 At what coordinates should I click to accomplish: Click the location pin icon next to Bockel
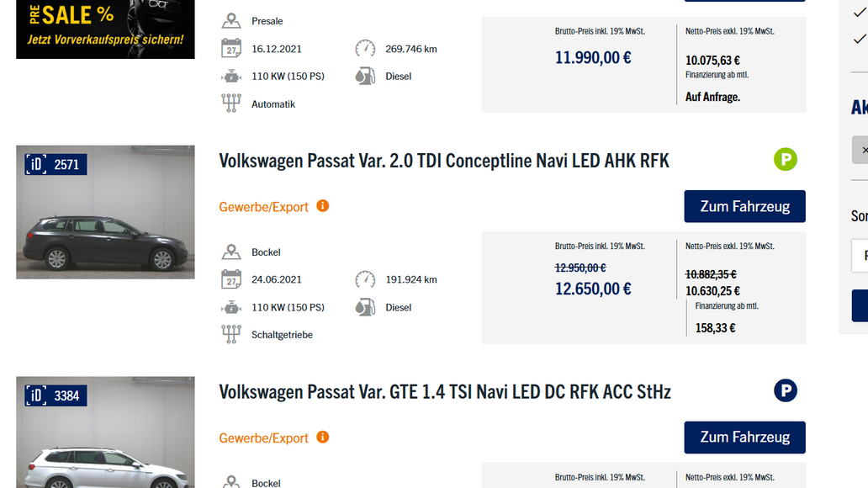tap(230, 251)
